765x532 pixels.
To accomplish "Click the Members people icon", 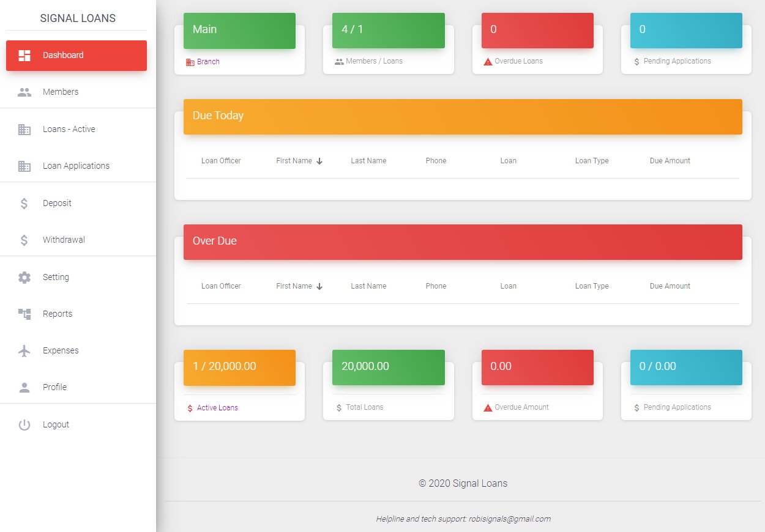I will click(24, 92).
